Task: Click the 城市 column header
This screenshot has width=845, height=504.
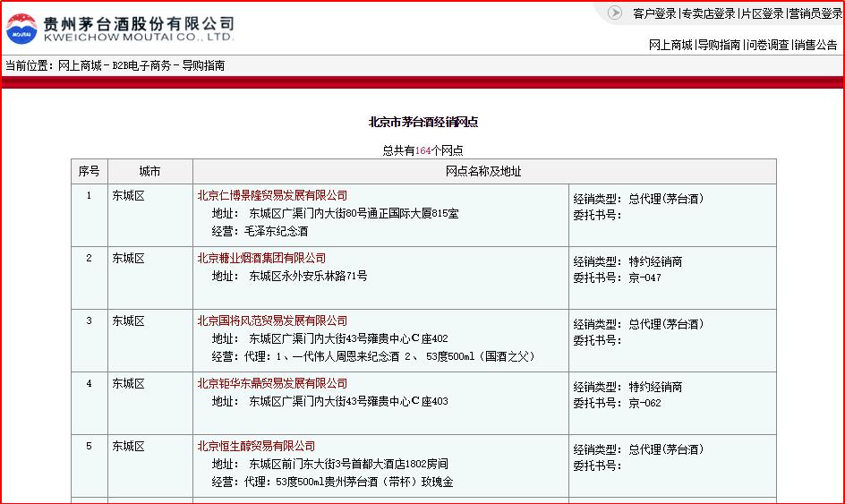Action: 149,171
